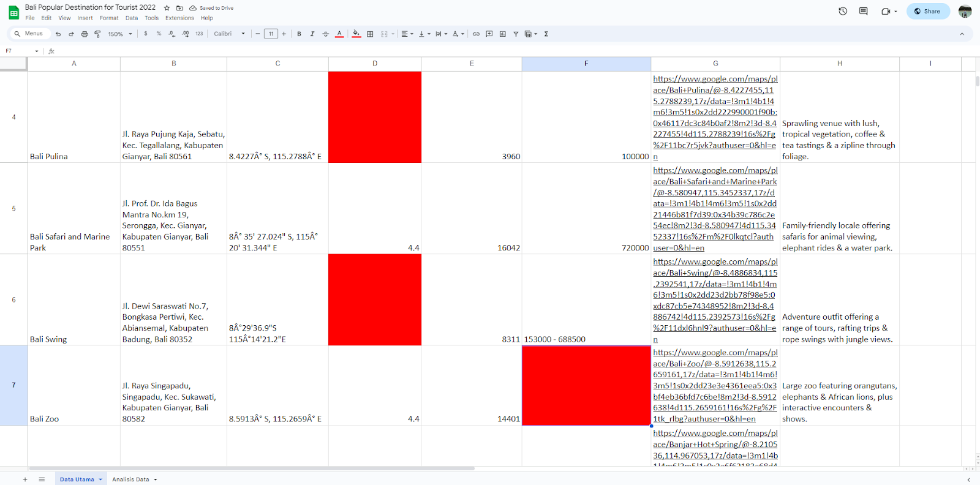The height and width of the screenshot is (485, 980).
Task: Open the Extensions menu
Action: pos(179,18)
